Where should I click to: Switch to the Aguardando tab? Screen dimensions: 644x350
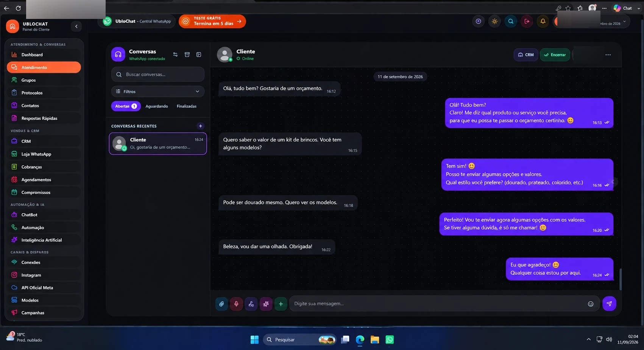click(157, 106)
